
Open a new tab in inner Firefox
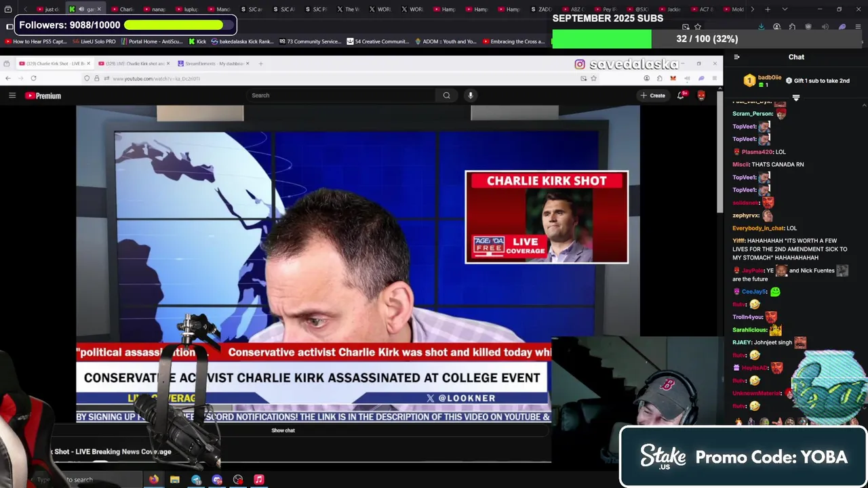[260, 64]
